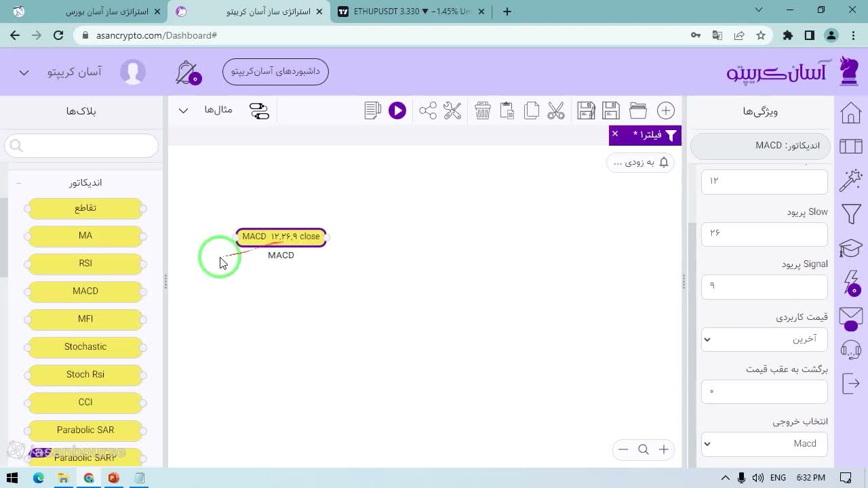Open the folder icon in the toolbar
This screenshot has width=868, height=488.
(638, 110)
